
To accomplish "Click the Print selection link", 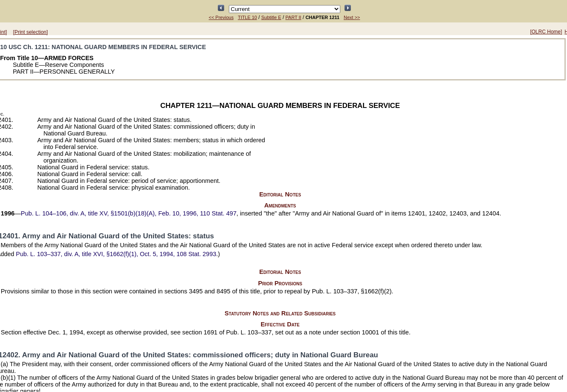I will pyautogui.click(x=30, y=32).
